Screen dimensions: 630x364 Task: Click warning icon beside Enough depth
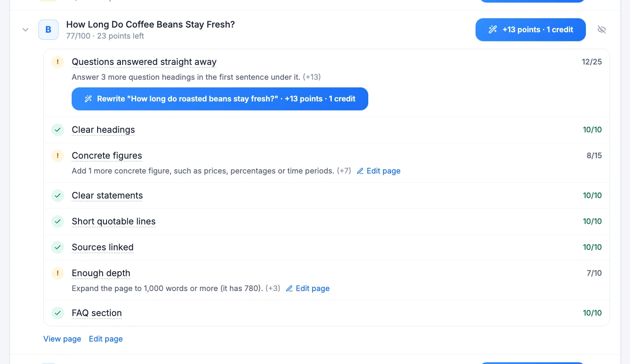pyautogui.click(x=58, y=273)
